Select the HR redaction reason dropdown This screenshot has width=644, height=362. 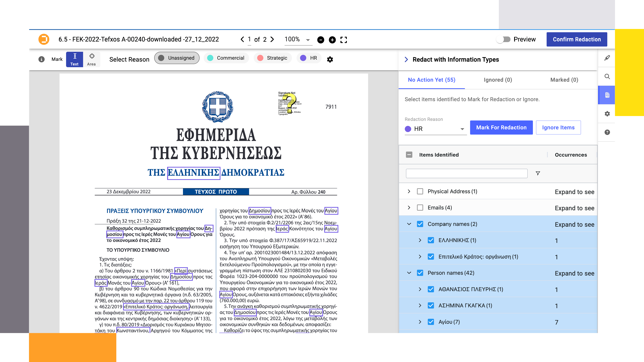point(434,129)
